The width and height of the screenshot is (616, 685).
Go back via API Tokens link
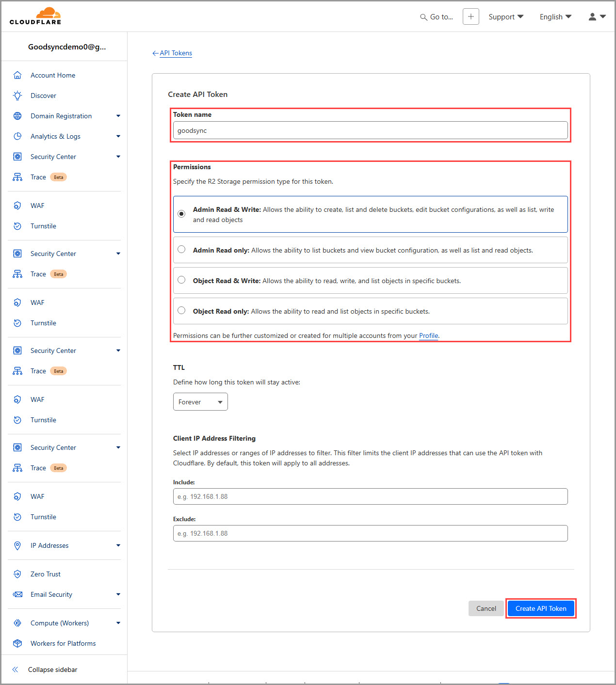(176, 53)
